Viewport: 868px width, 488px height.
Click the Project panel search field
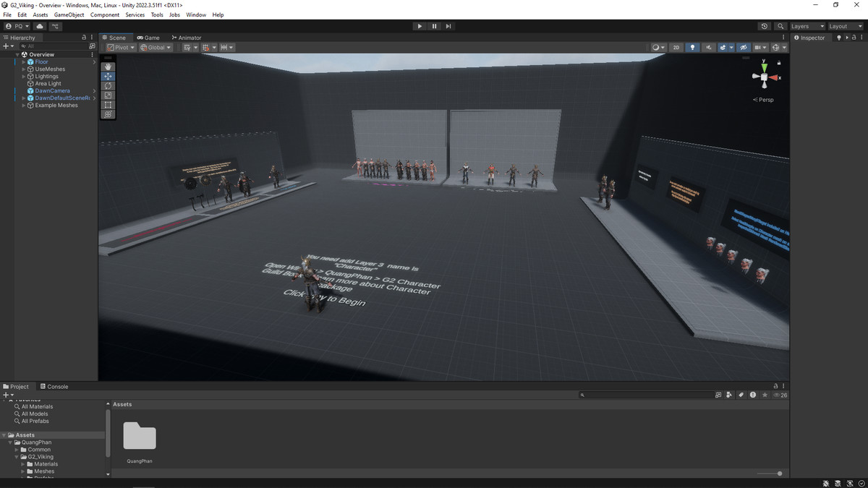click(646, 395)
